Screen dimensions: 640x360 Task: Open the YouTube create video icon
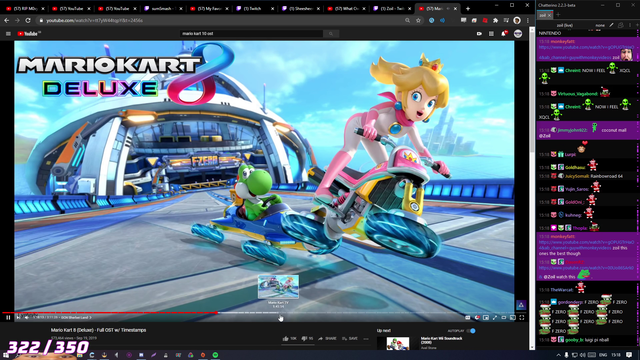(x=479, y=33)
